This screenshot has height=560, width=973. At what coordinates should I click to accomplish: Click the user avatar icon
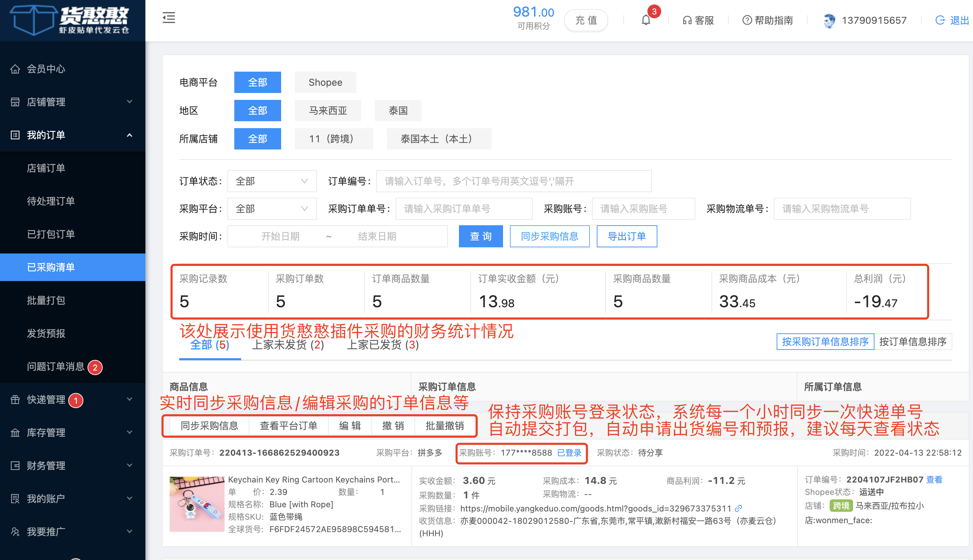tap(829, 20)
